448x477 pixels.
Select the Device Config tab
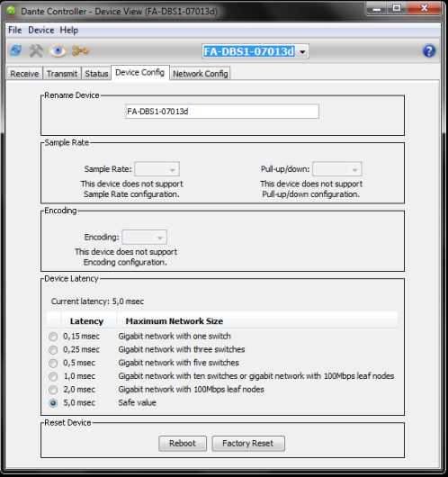click(x=140, y=73)
